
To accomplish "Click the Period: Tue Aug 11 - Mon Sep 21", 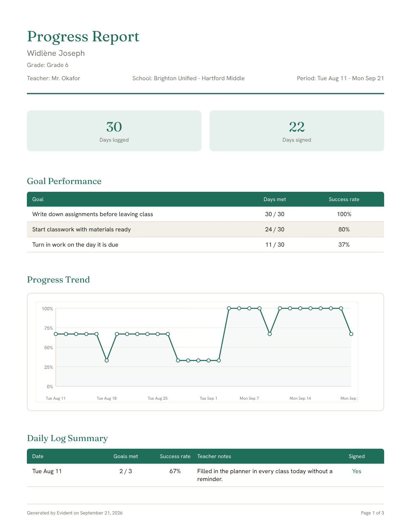I will (340, 78).
